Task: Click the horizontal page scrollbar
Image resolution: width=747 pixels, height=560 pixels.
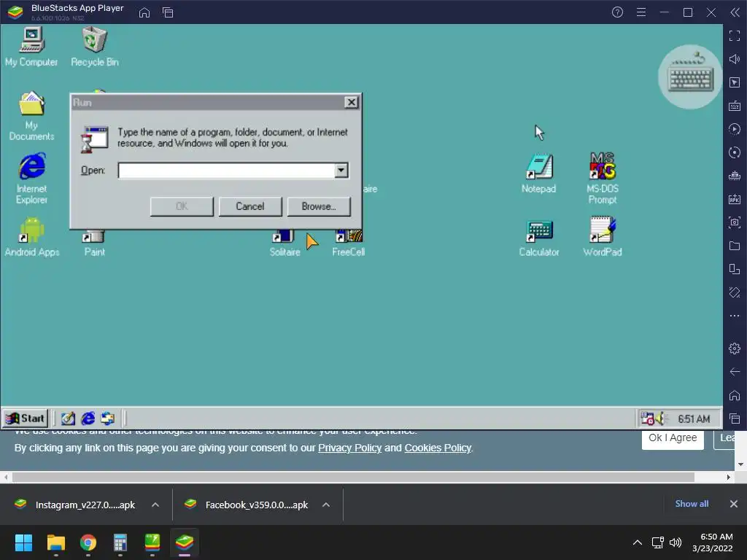Action: (x=352, y=477)
